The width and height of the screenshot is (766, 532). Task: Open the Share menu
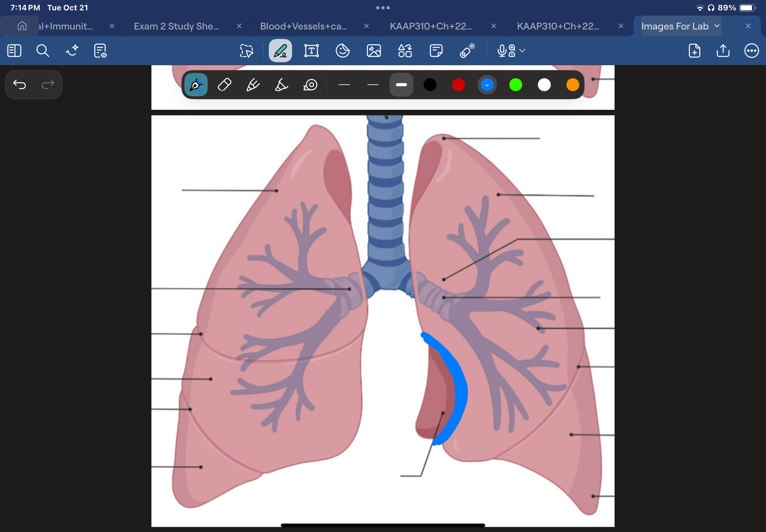coord(723,51)
